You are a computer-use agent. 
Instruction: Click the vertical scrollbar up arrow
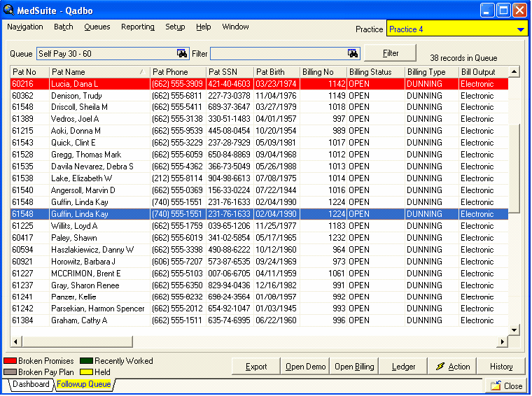point(514,71)
